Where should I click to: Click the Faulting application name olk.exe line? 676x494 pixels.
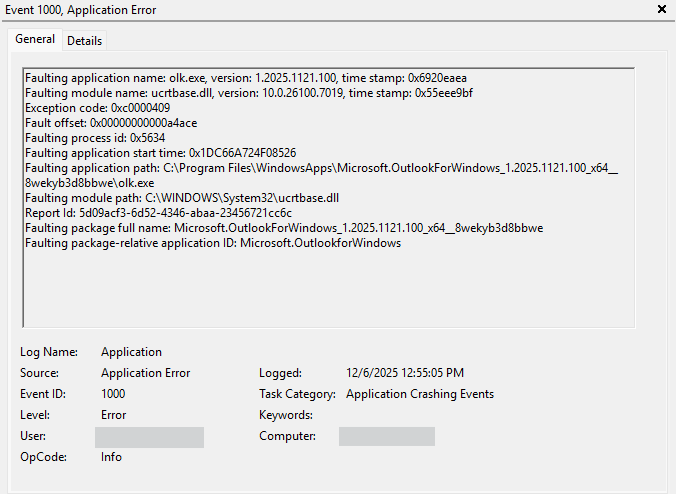(245, 78)
